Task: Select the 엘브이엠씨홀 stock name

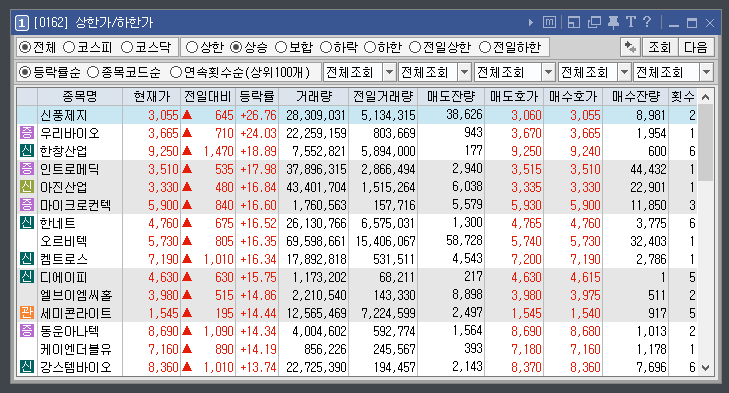Action: [76, 295]
